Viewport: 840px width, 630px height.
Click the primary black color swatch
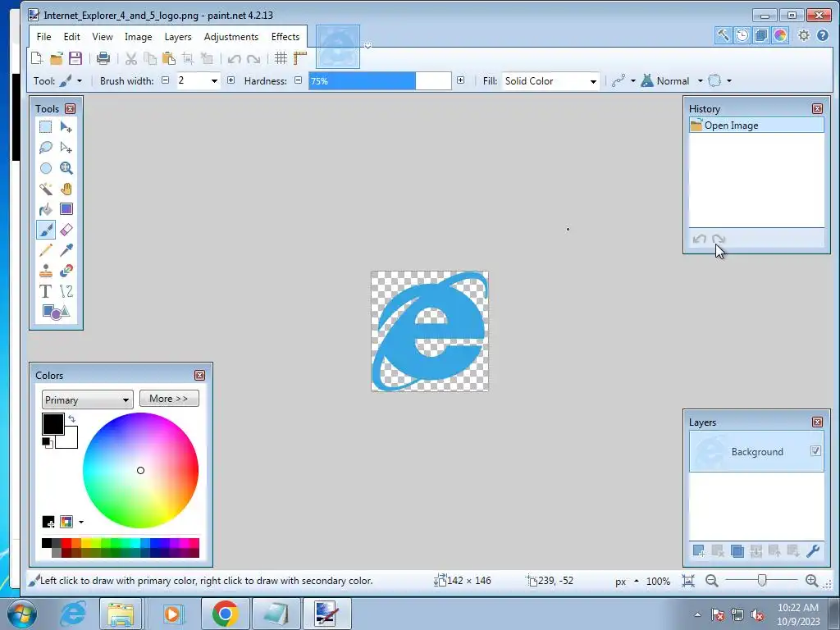[53, 424]
